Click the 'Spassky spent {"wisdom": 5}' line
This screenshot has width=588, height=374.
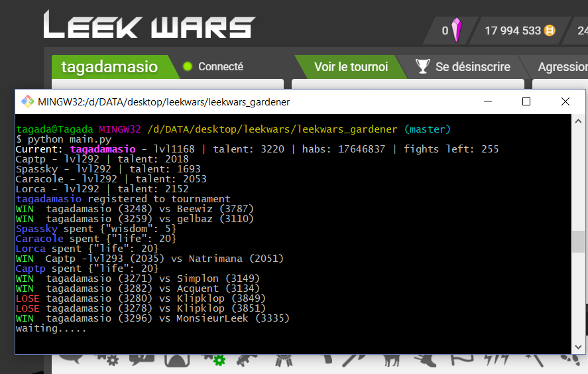pos(95,229)
